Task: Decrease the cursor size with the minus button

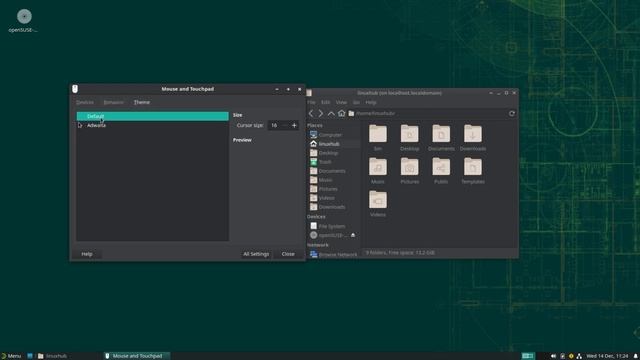Action: (285, 125)
